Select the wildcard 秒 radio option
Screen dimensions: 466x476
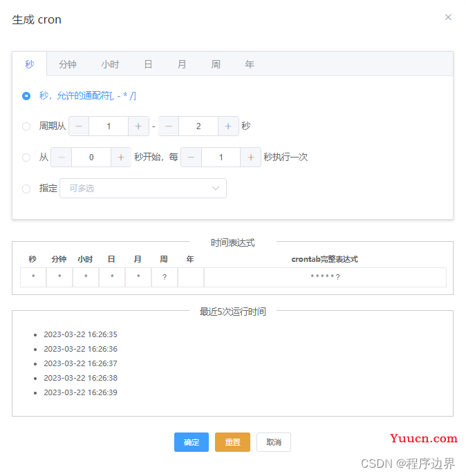26,96
